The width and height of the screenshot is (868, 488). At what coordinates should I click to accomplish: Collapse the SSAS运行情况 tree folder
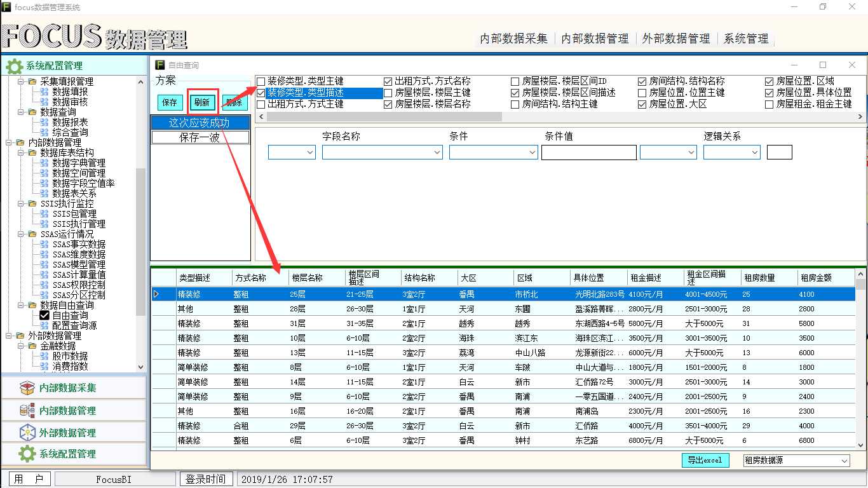(20, 234)
